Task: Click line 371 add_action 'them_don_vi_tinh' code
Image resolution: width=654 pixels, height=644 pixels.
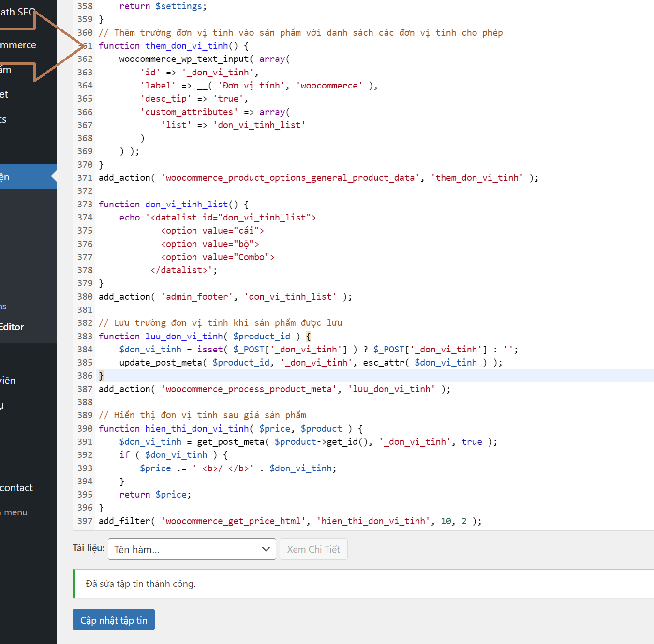Action: click(x=318, y=177)
